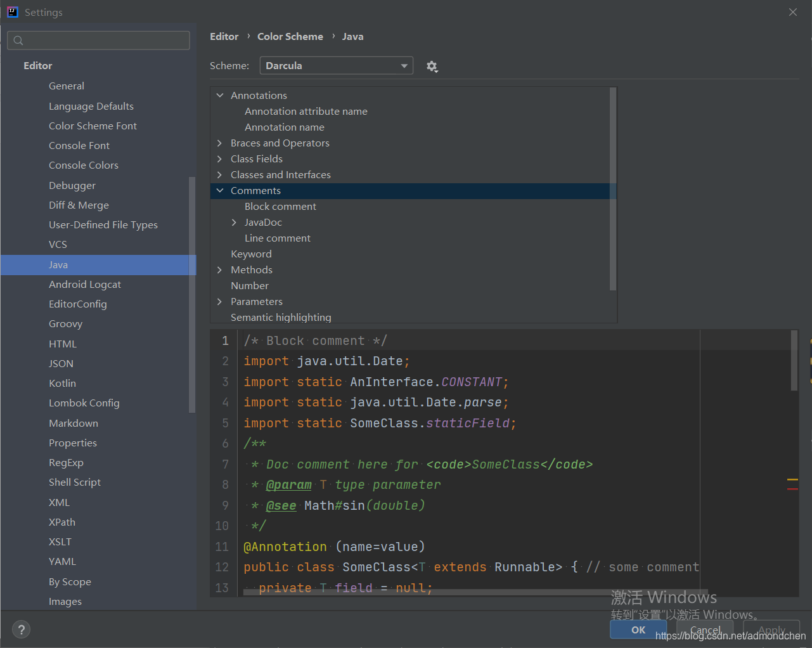Click the Cancel button
Viewport: 812px width, 648px height.
point(706,630)
